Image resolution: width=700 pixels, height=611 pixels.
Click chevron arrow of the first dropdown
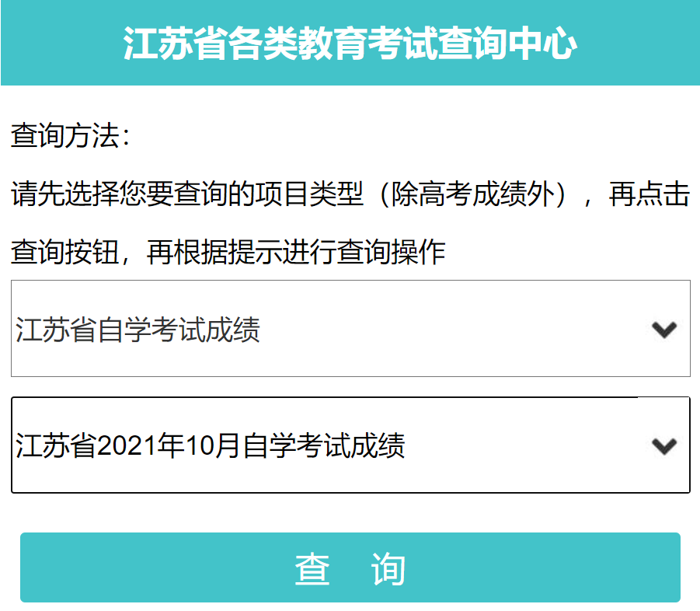pyautogui.click(x=664, y=330)
